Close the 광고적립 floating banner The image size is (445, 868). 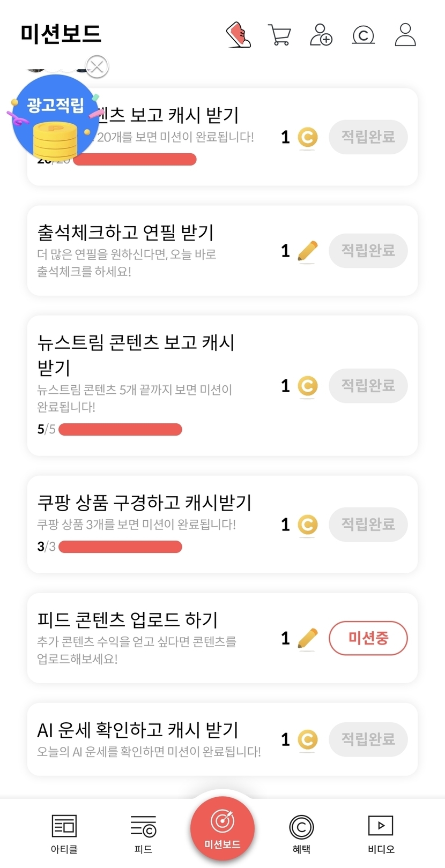[97, 67]
